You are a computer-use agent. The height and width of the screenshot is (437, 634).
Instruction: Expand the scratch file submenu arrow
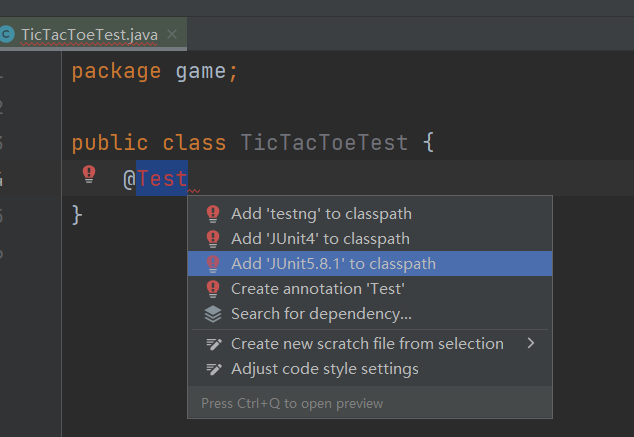[x=532, y=343]
